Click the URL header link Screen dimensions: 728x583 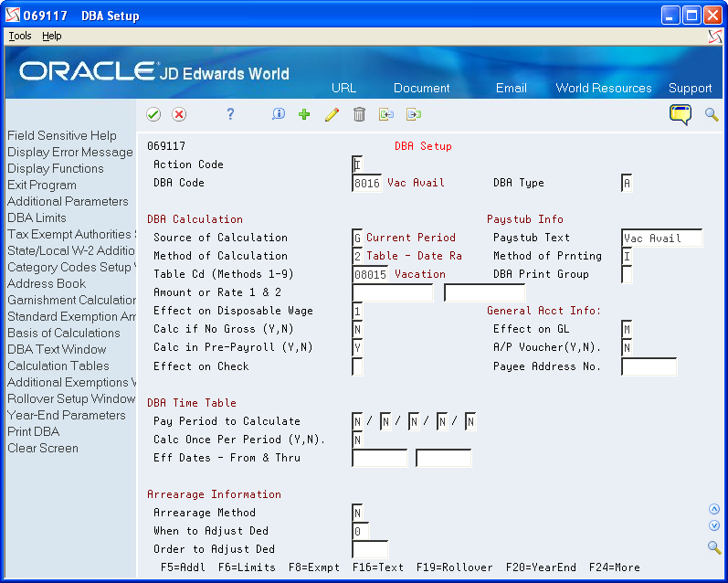(x=343, y=89)
